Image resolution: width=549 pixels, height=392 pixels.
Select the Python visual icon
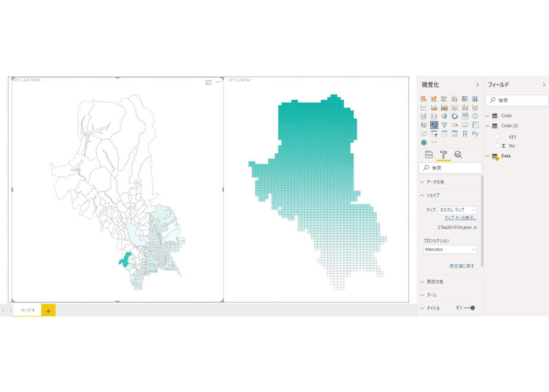pyautogui.click(x=475, y=134)
